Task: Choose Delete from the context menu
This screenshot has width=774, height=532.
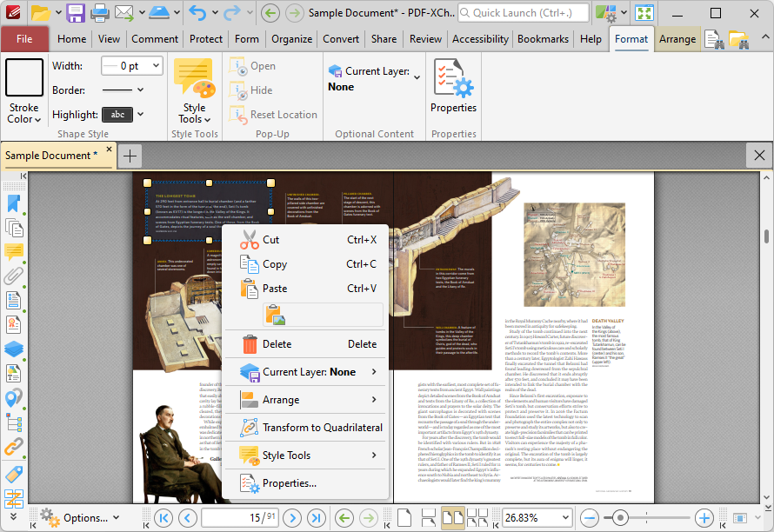Action: (x=304, y=344)
